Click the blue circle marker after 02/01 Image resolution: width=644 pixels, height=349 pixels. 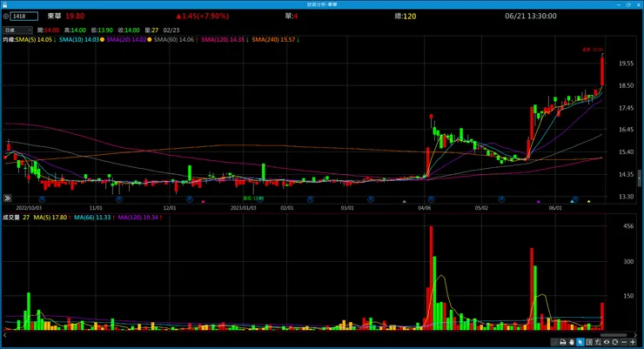(x=310, y=199)
